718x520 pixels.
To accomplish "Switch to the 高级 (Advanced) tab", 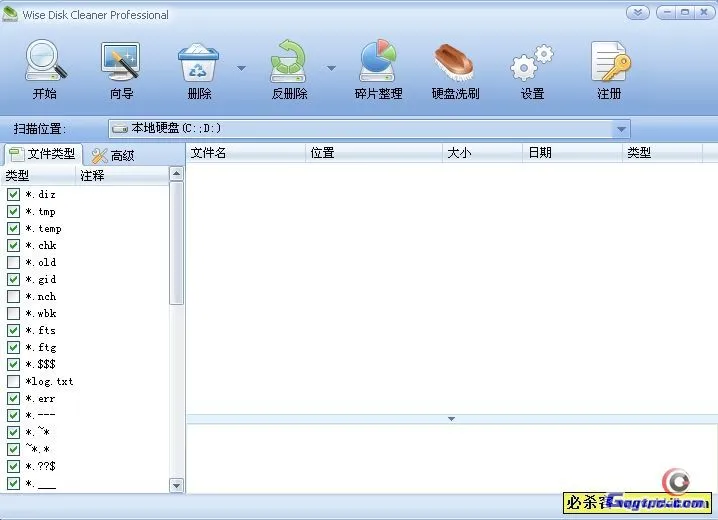I will pyautogui.click(x=113, y=155).
